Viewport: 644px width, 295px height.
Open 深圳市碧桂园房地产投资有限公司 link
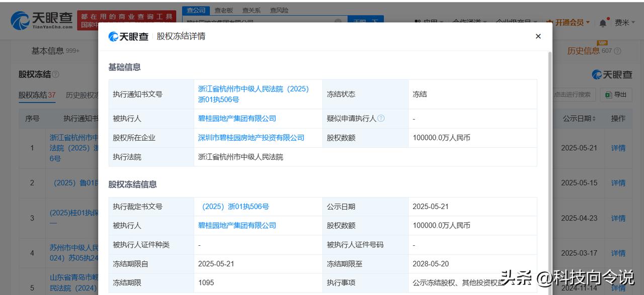coord(251,138)
